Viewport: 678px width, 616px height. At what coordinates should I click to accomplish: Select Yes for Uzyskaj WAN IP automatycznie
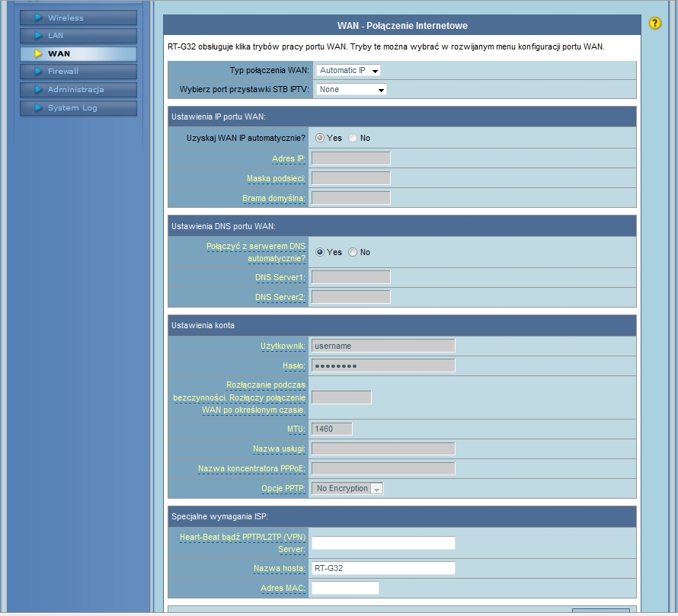[x=319, y=138]
